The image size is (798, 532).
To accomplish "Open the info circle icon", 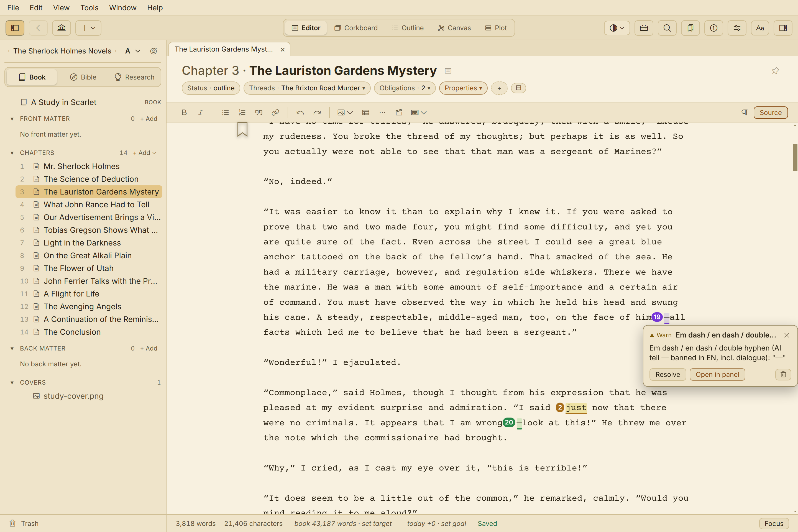I will tap(713, 28).
